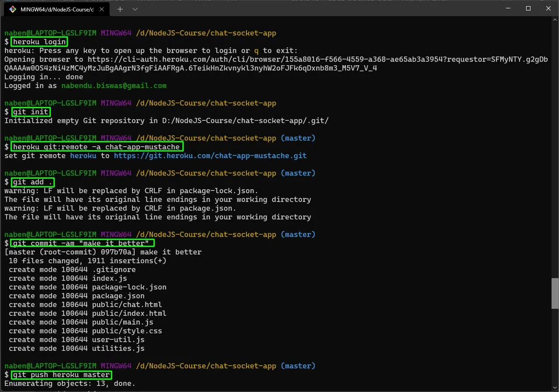Click the 'git push heroku master' command
This screenshot has width=559, height=392.
pos(61,375)
